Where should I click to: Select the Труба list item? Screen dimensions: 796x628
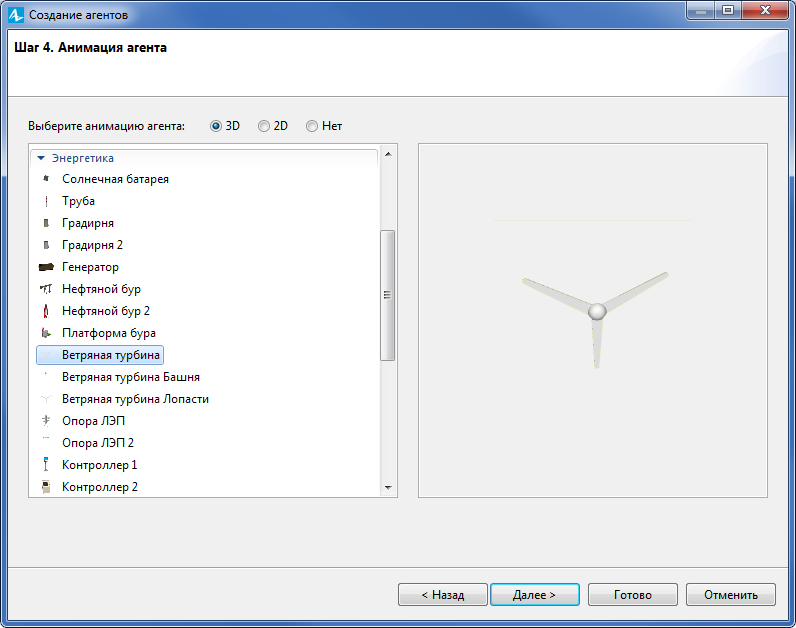[x=78, y=201]
